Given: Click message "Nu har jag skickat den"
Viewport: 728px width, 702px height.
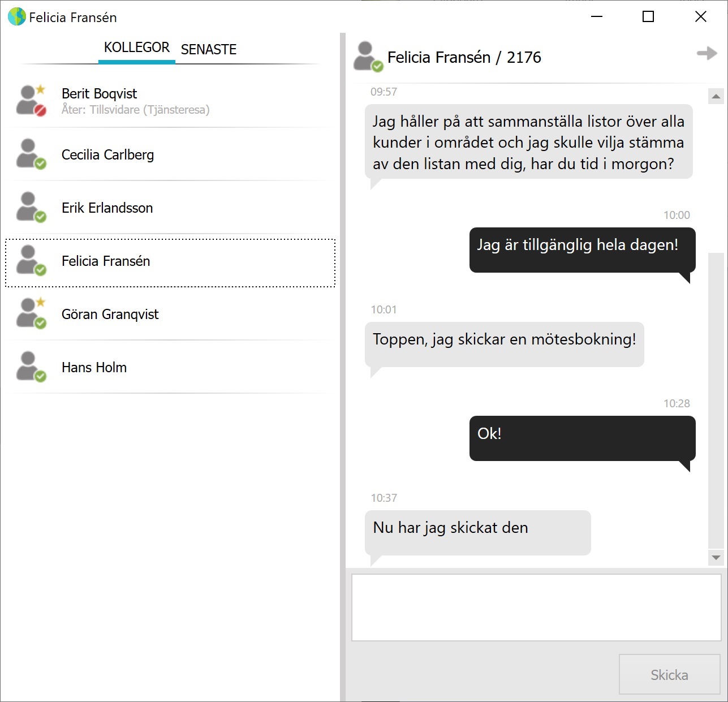Looking at the screenshot, I should [x=478, y=533].
